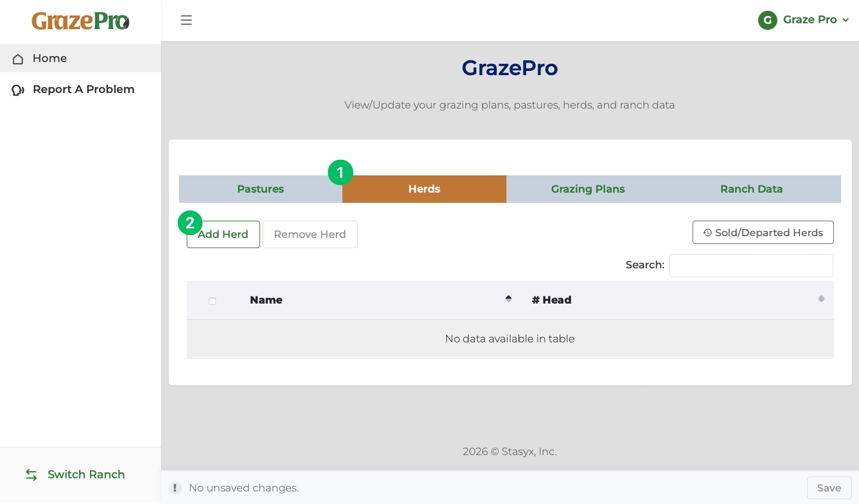Screen dimensions: 859x504
Task: Click the 'View/Update your grazing plans' subtitle
Action: pyautogui.click(x=510, y=105)
